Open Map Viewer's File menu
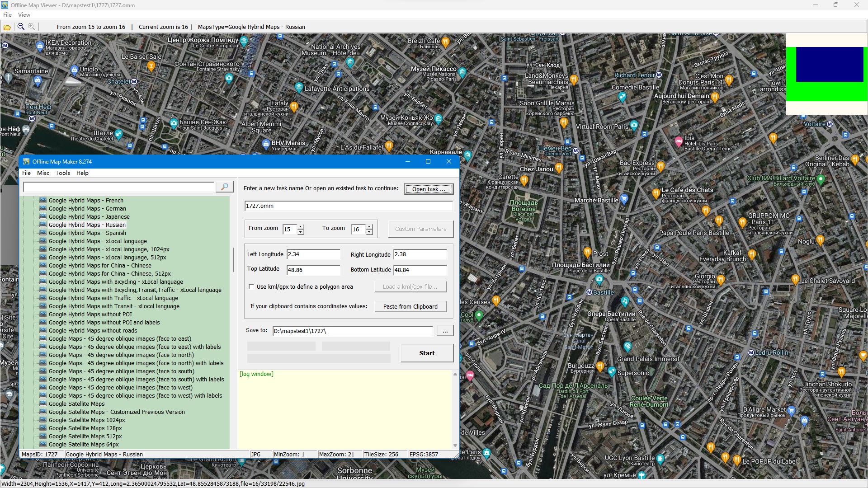Viewport: 868px width, 488px height. tap(7, 15)
